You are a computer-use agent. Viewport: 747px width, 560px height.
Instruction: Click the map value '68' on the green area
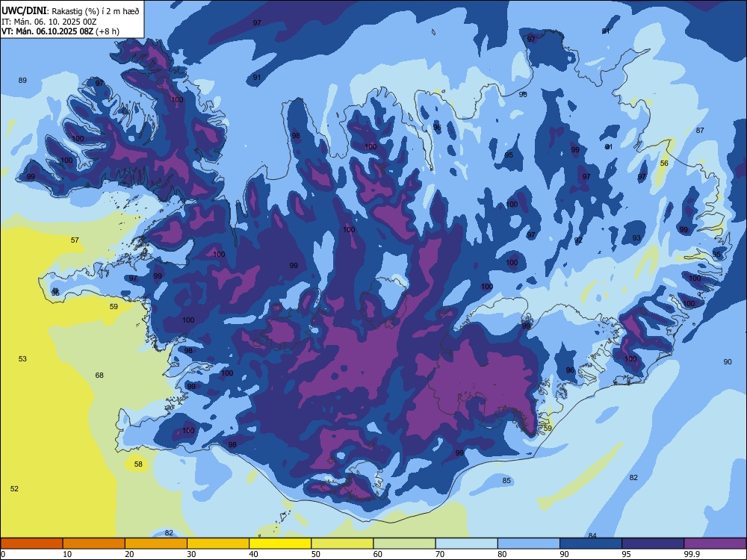point(99,376)
